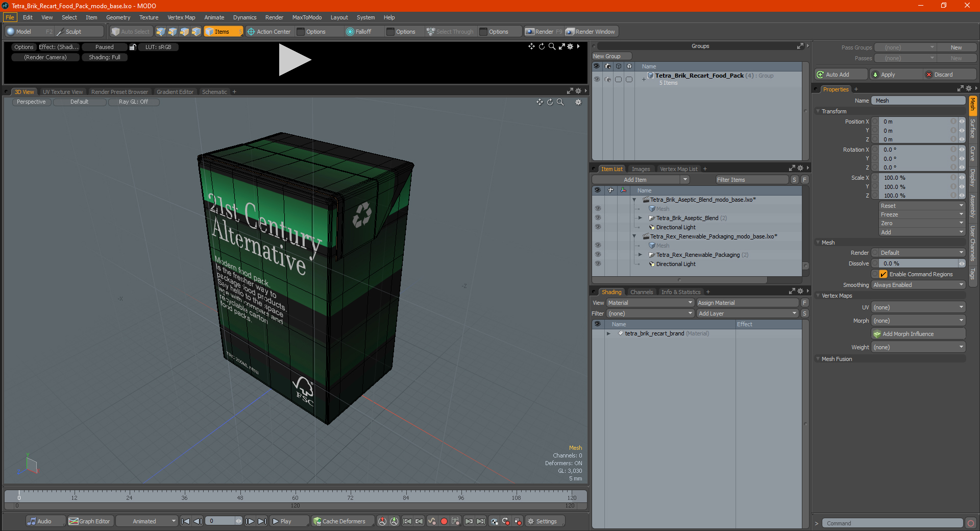The image size is (980, 531).
Task: Click Render Window button
Action: (591, 32)
